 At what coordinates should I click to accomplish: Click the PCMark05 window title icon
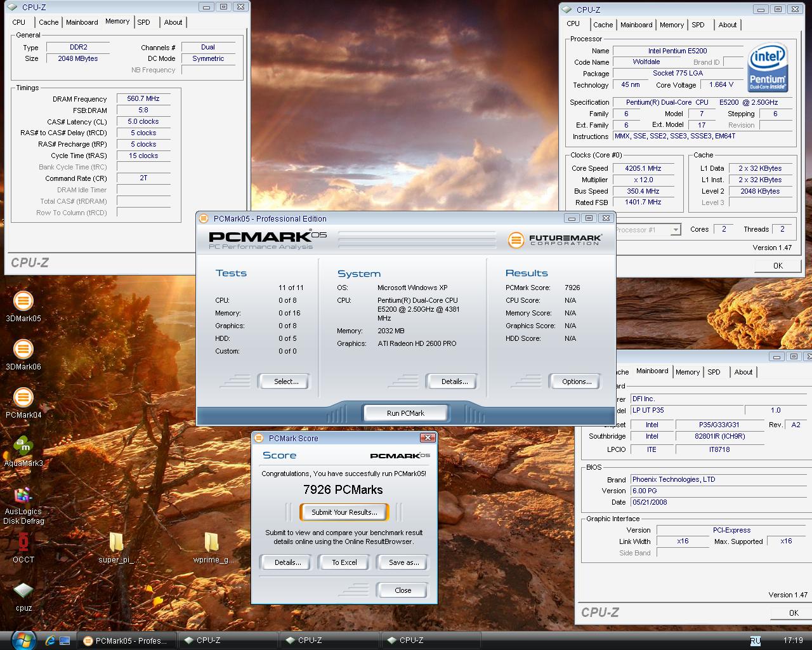click(204, 218)
